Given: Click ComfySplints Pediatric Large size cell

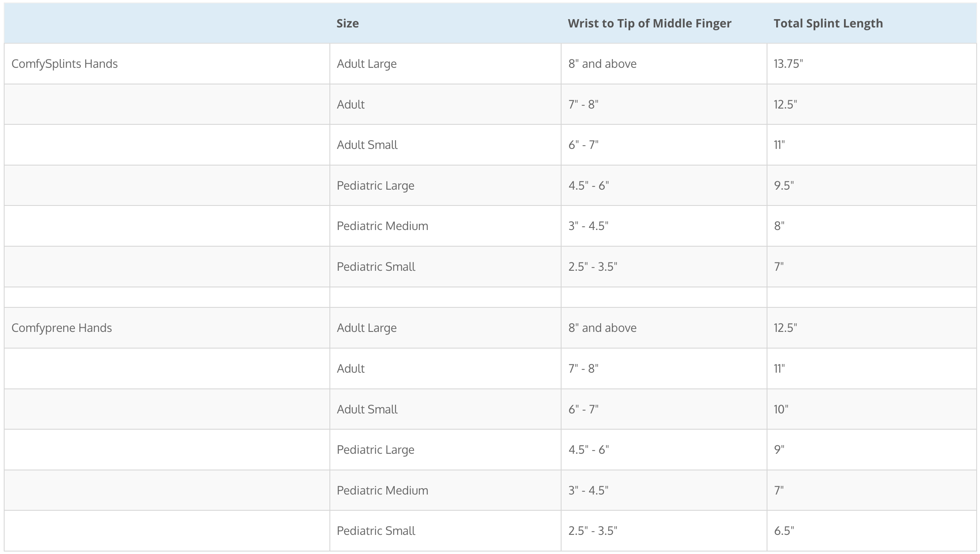Looking at the screenshot, I should pyautogui.click(x=445, y=185).
